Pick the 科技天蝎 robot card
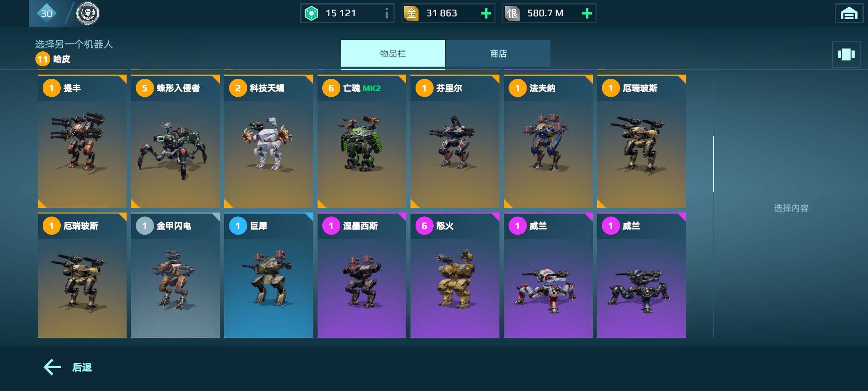Screen dimensions: 868x391 tap(268, 141)
